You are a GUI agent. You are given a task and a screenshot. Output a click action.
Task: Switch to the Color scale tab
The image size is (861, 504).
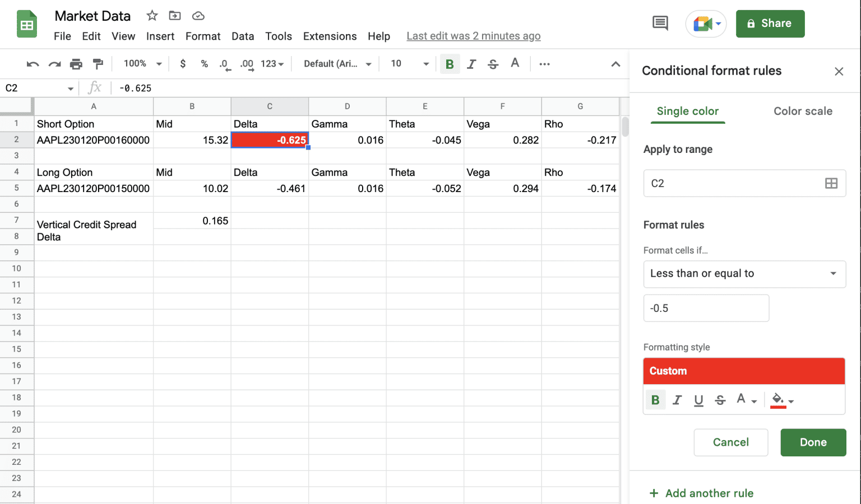click(x=803, y=111)
